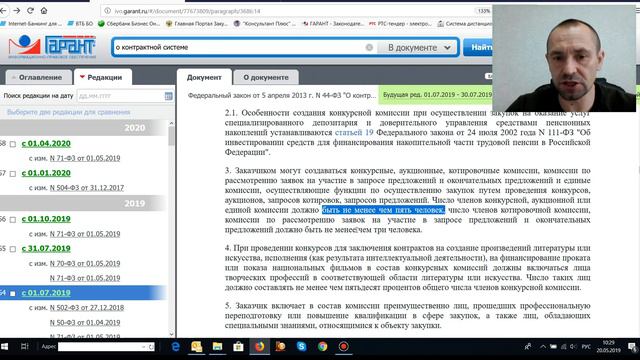Screen dimensions: 640x360
Task: Switch to Firefox on the taskbar
Action: tap(260, 347)
